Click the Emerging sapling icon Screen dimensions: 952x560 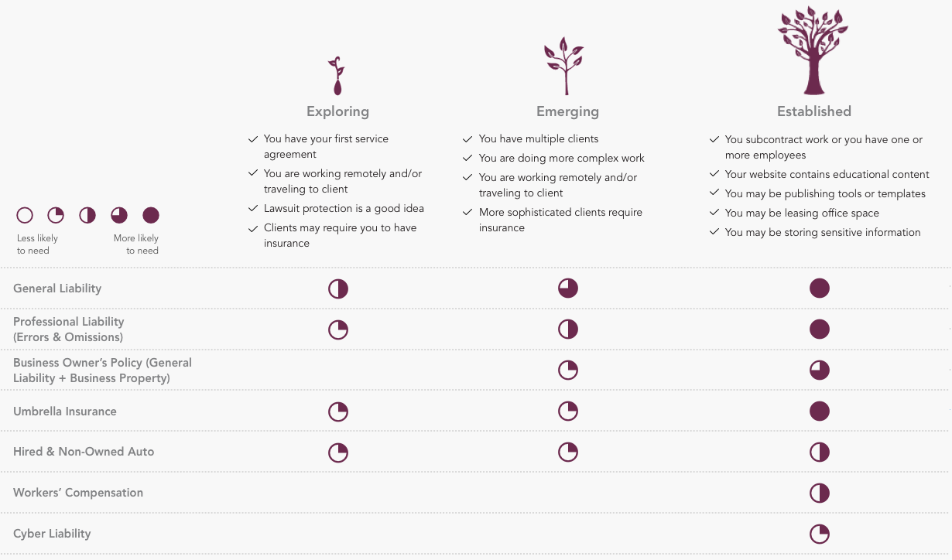pyautogui.click(x=564, y=66)
